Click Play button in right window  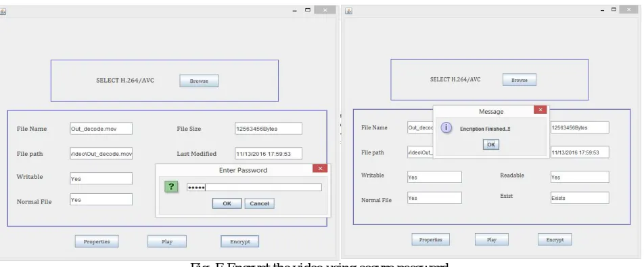[x=492, y=239]
